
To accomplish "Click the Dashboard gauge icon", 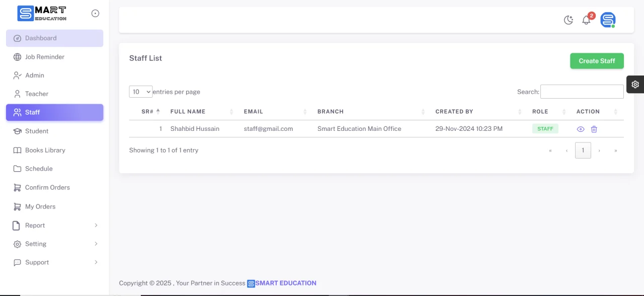I will (17, 38).
